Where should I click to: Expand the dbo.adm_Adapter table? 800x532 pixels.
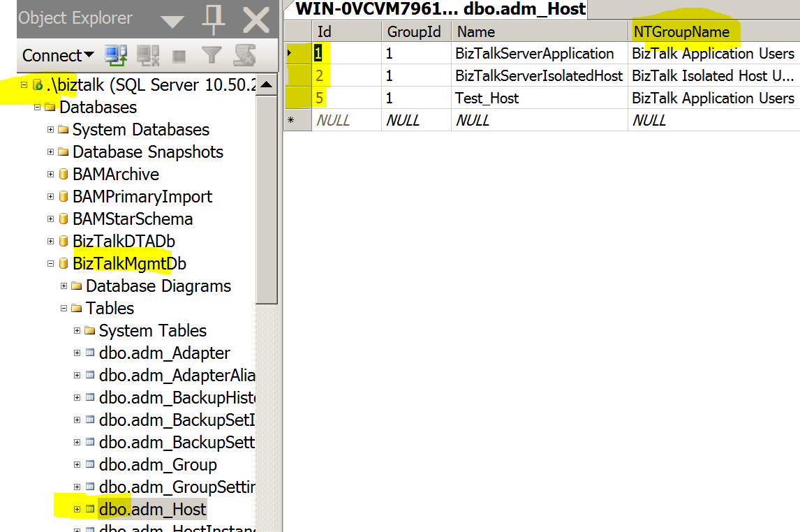click(x=77, y=353)
